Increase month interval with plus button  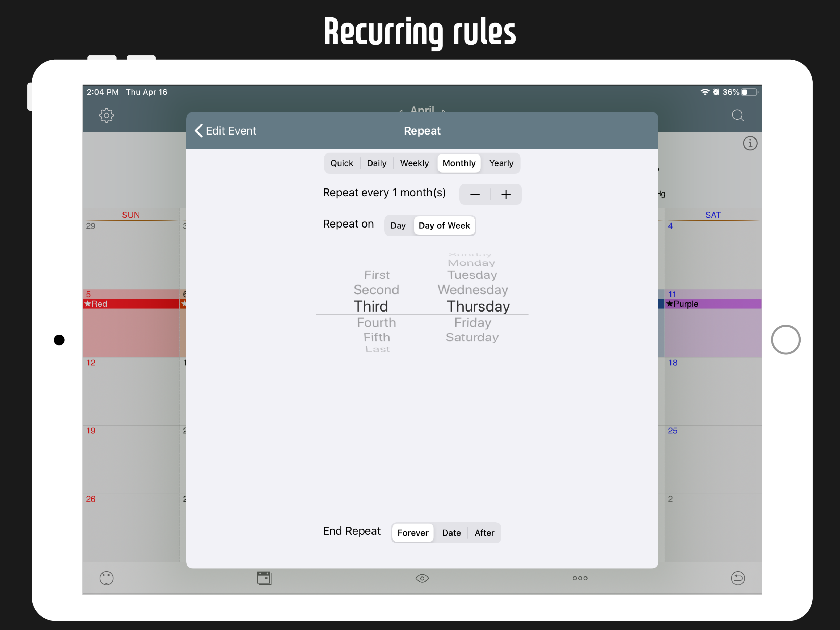(x=506, y=194)
